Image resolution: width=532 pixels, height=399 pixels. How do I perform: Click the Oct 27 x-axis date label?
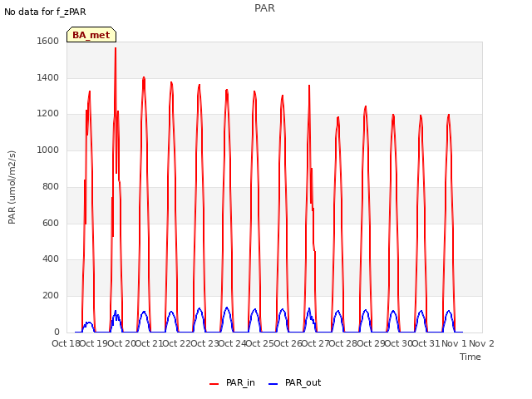pyautogui.click(x=316, y=343)
